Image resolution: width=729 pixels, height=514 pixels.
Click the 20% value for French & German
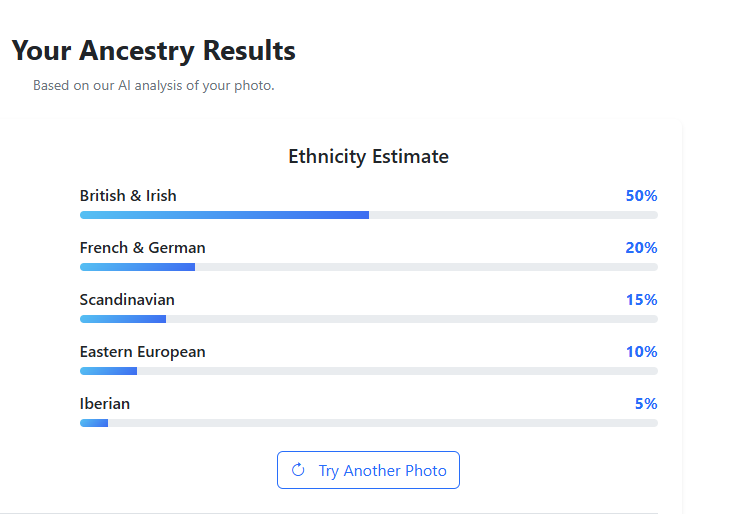[x=641, y=248]
